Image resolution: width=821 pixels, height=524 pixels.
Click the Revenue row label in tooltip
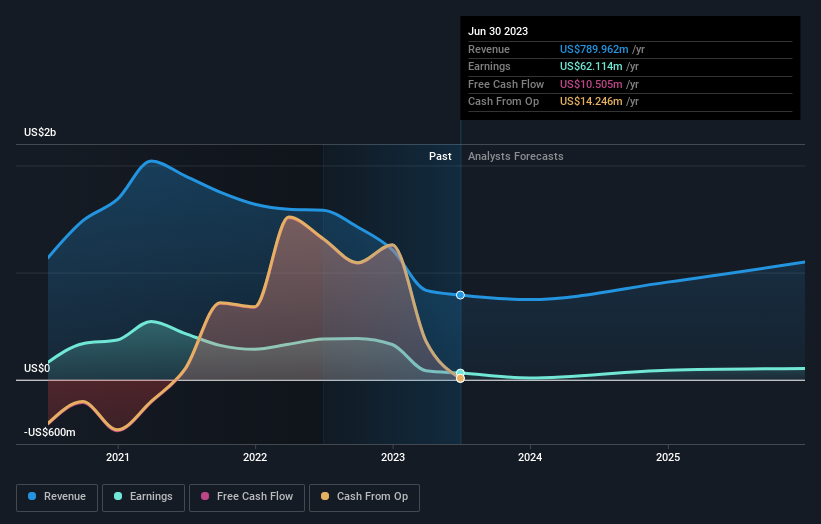(x=489, y=49)
